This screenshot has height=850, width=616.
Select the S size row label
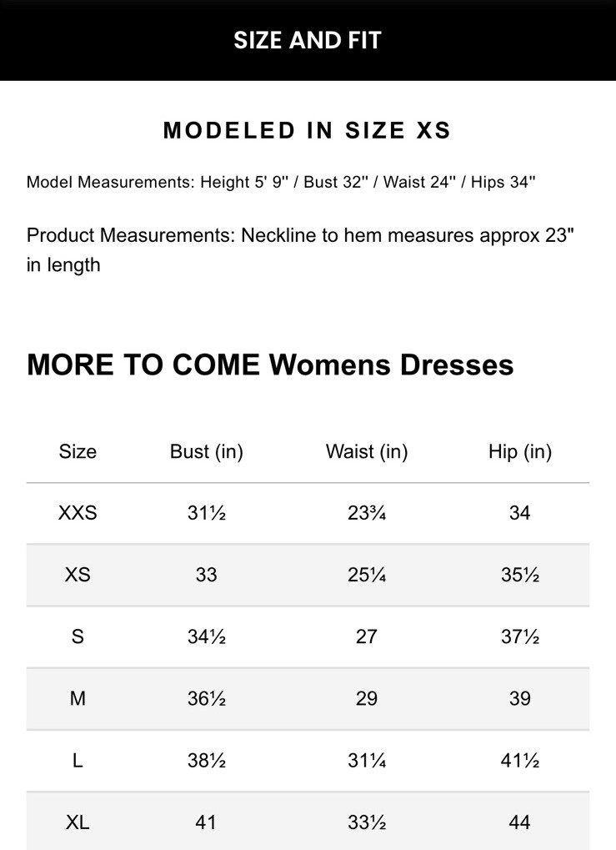pos(78,636)
